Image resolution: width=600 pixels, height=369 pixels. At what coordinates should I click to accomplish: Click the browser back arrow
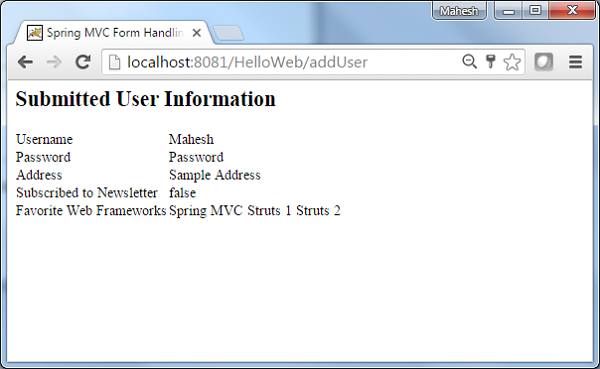tap(26, 62)
